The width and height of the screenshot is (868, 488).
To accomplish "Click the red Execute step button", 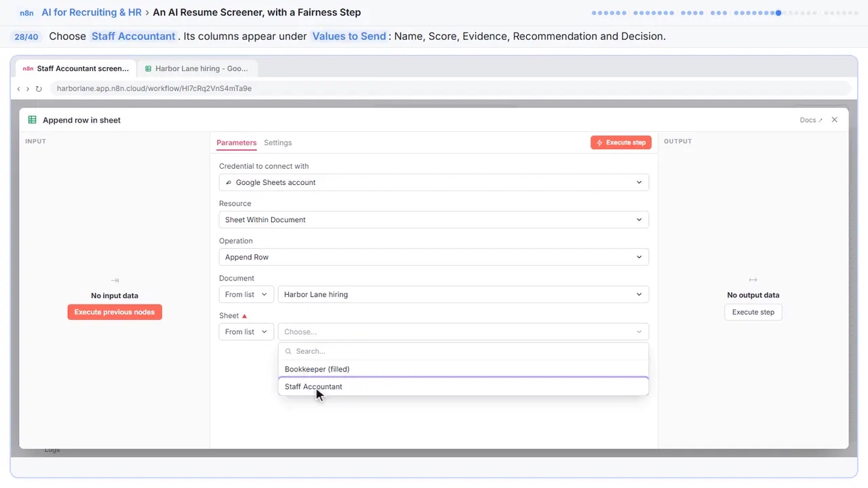I will click(621, 142).
